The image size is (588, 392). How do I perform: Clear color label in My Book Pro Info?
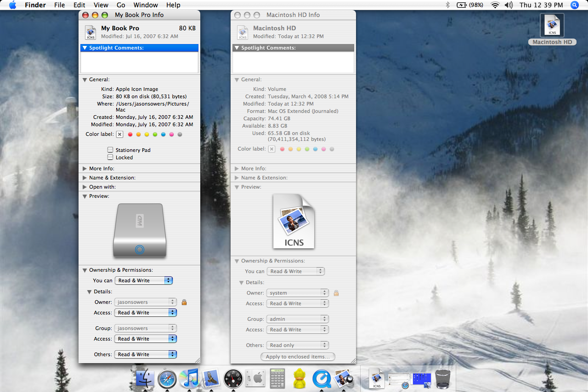[120, 134]
